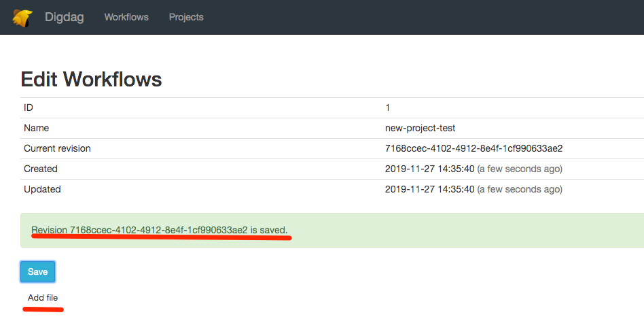Open the Projects navigation item
The image size is (644, 334).
point(186,17)
